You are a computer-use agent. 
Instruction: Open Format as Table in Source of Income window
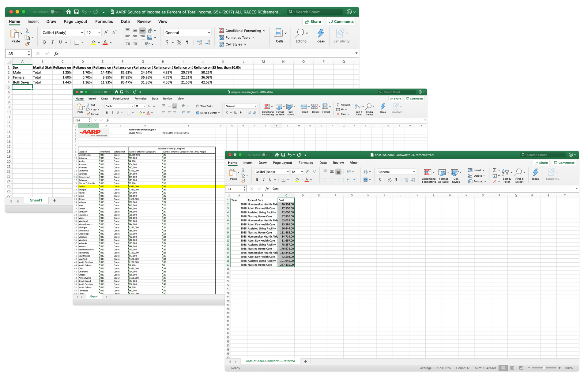[237, 37]
